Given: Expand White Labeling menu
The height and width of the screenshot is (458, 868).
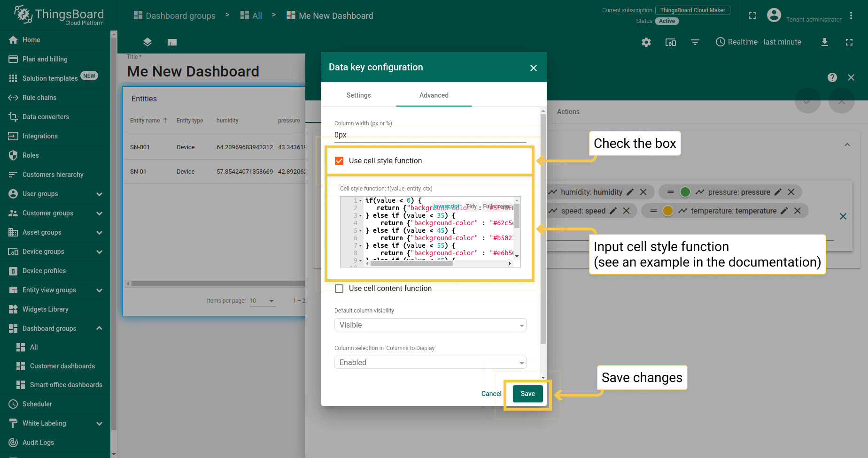Looking at the screenshot, I should [x=99, y=423].
